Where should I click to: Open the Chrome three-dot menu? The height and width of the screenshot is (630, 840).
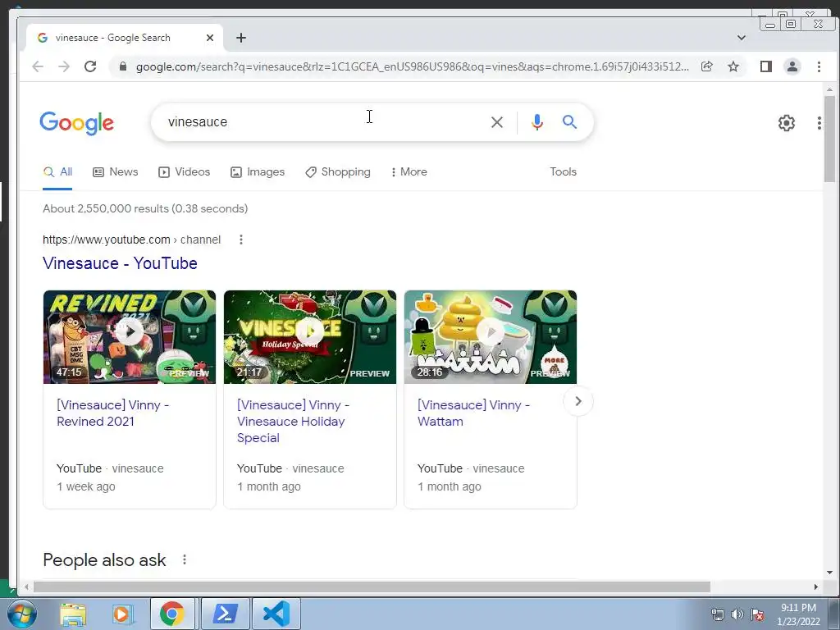coord(819,66)
